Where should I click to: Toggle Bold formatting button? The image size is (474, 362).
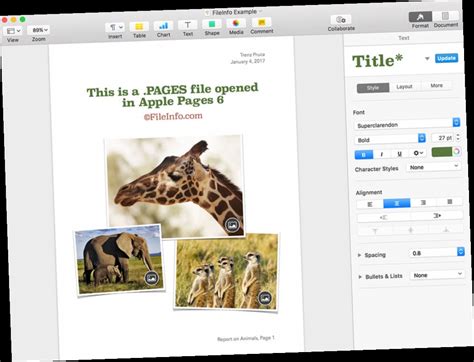point(364,155)
